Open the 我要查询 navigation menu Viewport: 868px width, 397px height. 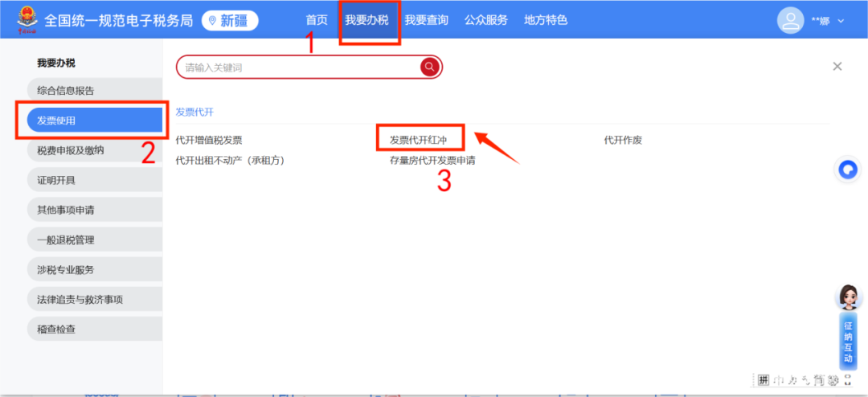(x=426, y=20)
